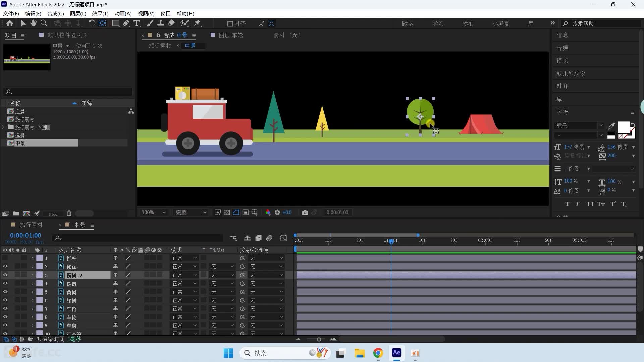Image resolution: width=644 pixels, height=362 pixels.
Task: Open the 完整 resolution dropdown
Action: pos(191,213)
